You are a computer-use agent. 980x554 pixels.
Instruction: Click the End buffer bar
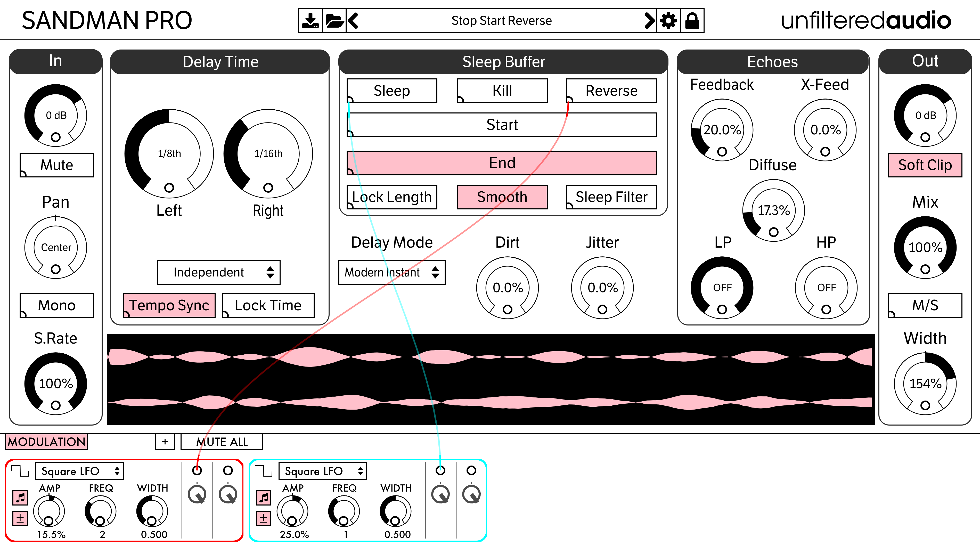pyautogui.click(x=502, y=163)
